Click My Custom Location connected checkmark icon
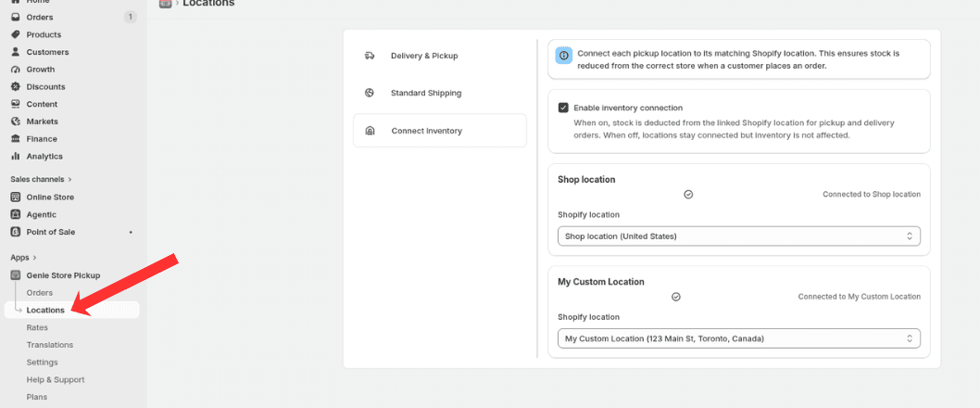980x408 pixels. [x=675, y=297]
